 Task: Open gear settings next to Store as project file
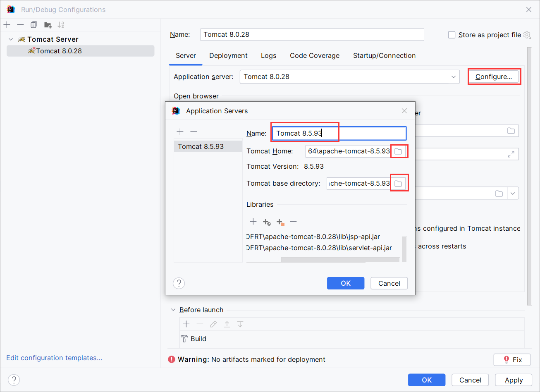[x=527, y=35]
